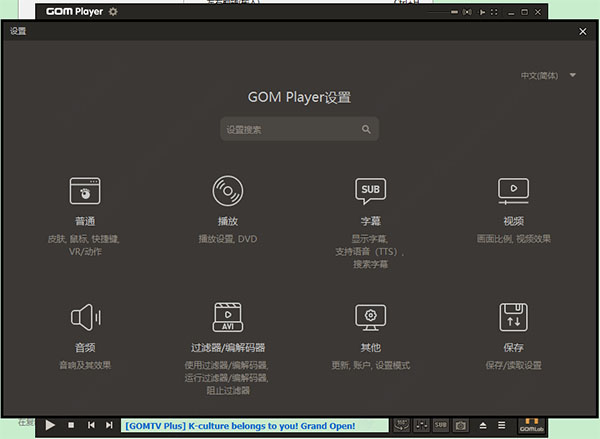
Task: Open the control panel equalizer sliders icon
Action: click(x=422, y=425)
